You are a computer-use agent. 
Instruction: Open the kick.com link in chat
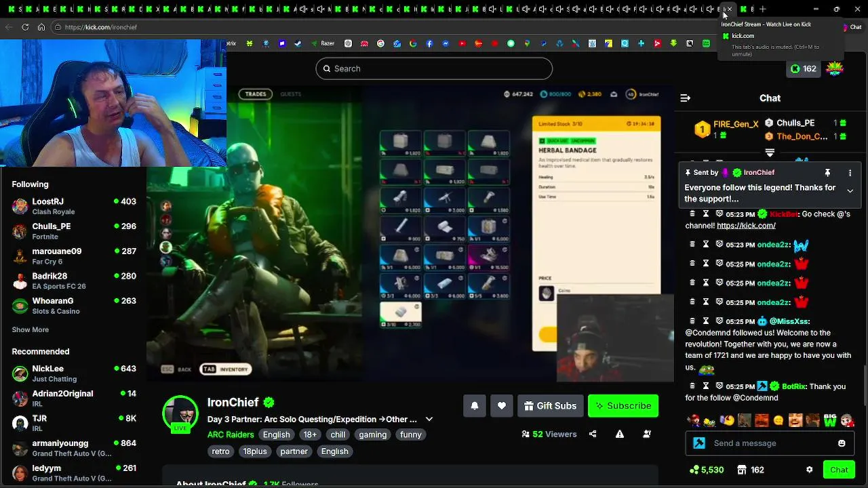click(x=746, y=226)
